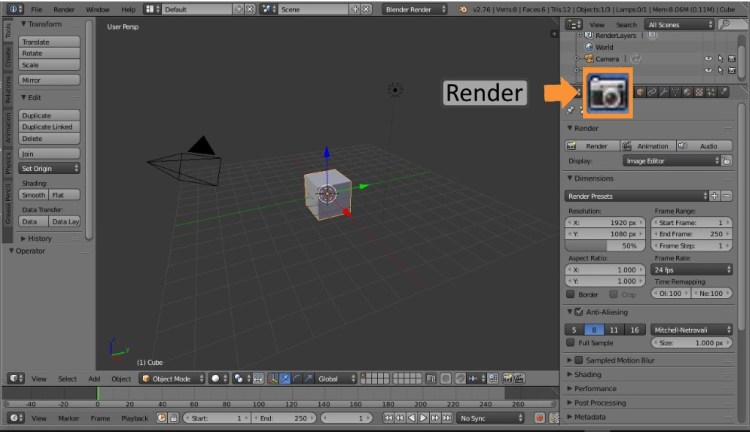Toggle Camera renderability icon in outliner
This screenshot has width=750, height=432.
click(x=732, y=59)
